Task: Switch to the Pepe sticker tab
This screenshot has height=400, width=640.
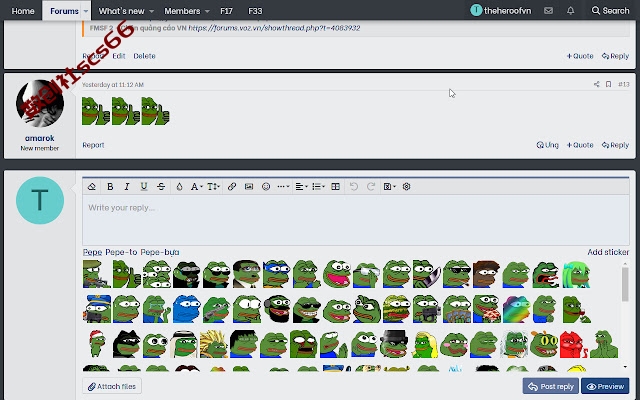Action: coord(92,252)
